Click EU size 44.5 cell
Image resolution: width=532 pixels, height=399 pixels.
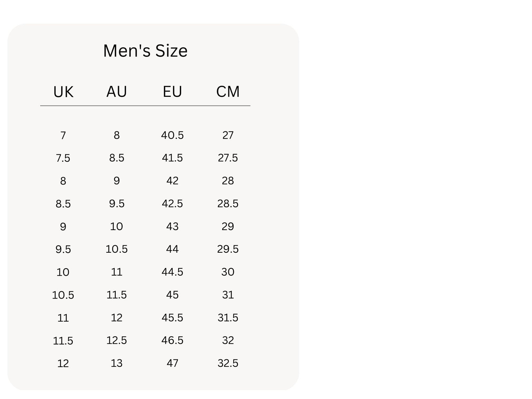click(x=172, y=272)
